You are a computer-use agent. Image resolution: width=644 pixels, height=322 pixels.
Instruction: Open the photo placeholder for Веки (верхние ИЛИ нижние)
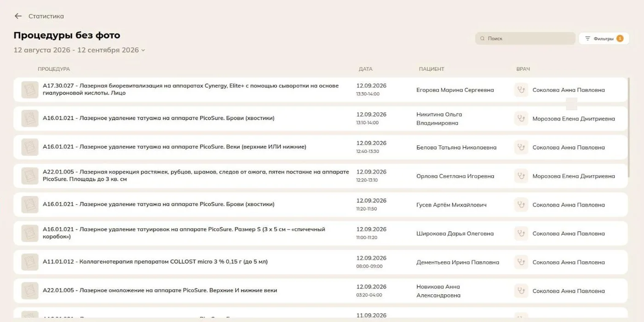(30, 147)
